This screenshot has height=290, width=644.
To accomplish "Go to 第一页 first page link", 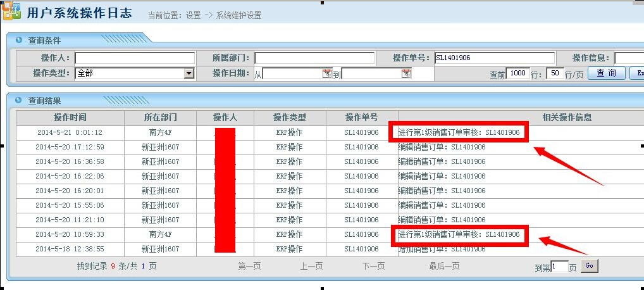I will click(x=249, y=267).
